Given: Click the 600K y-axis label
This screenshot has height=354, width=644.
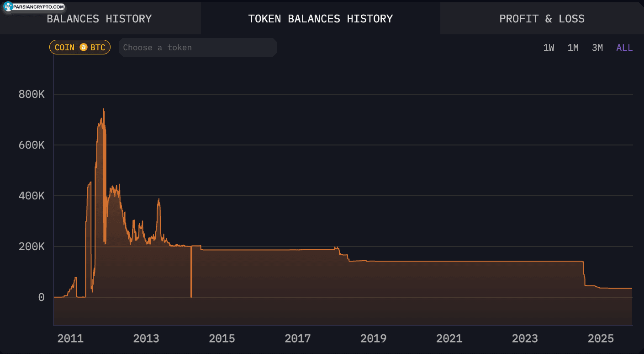Looking at the screenshot, I should click(x=32, y=145).
